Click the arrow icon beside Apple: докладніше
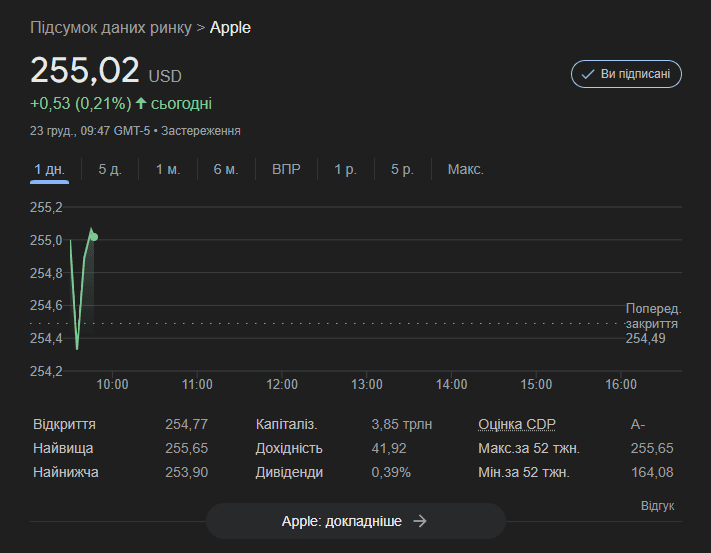 click(x=420, y=521)
